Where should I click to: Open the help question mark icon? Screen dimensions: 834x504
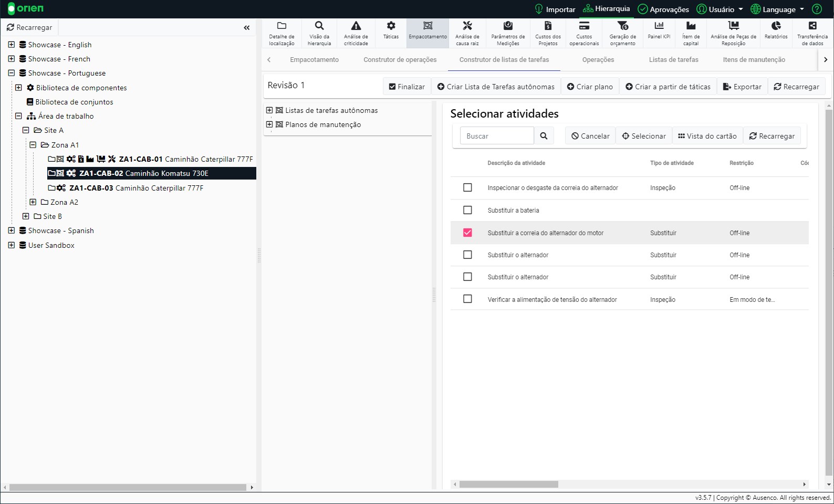[817, 9]
